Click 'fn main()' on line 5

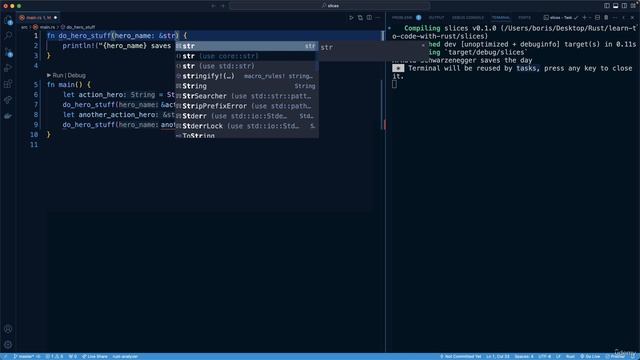point(66,85)
